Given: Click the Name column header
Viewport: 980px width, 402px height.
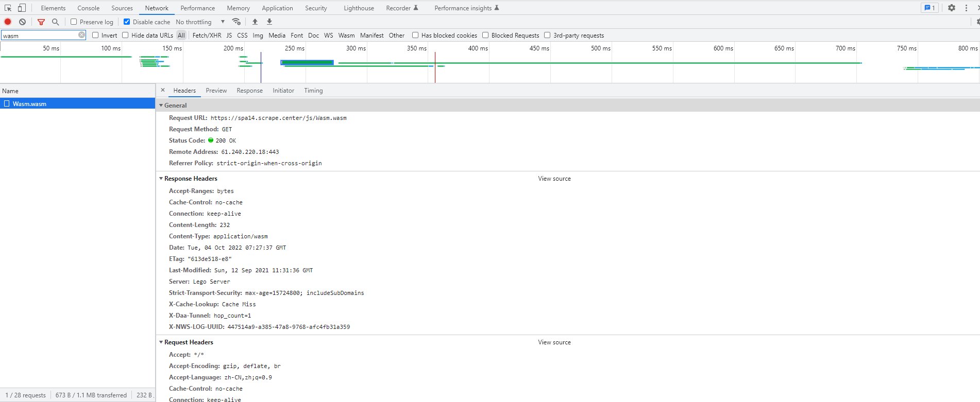Looking at the screenshot, I should [77, 91].
